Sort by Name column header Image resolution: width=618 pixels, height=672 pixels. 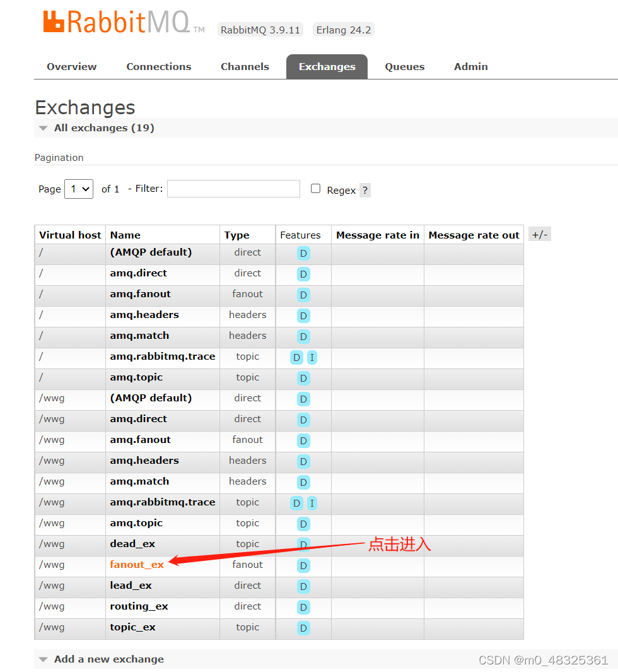[x=125, y=235]
